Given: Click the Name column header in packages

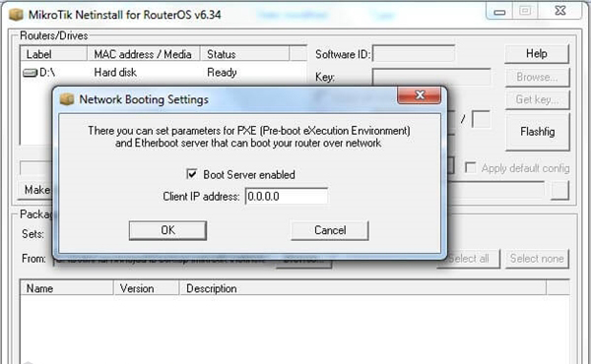Looking at the screenshot, I should [67, 288].
